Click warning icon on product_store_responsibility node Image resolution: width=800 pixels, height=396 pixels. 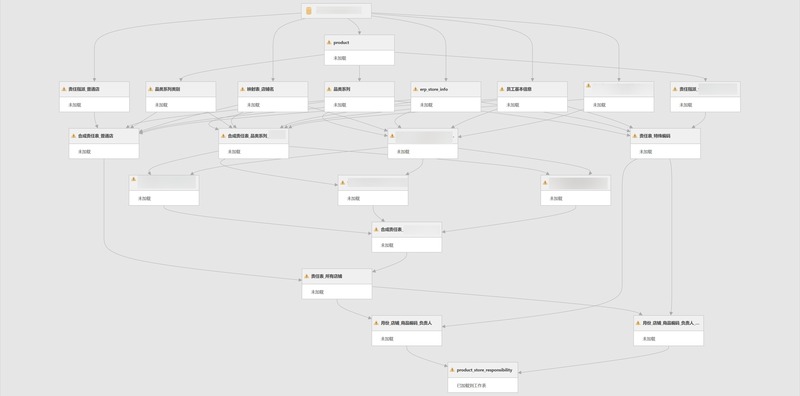click(452, 370)
